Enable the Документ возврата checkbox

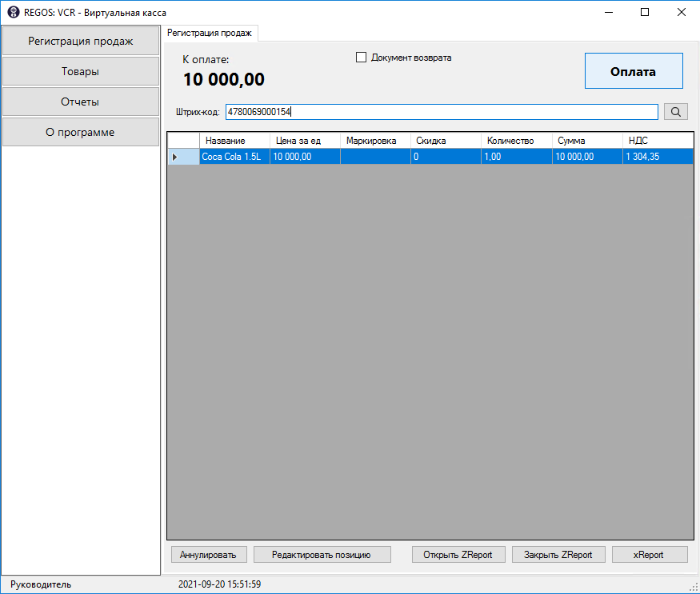pyautogui.click(x=361, y=58)
